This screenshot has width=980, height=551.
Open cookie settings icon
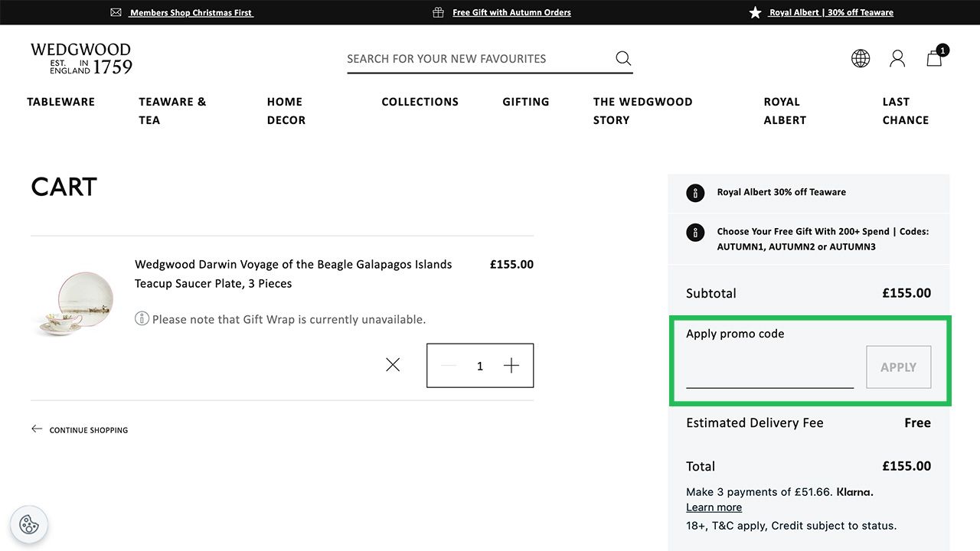coord(29,524)
